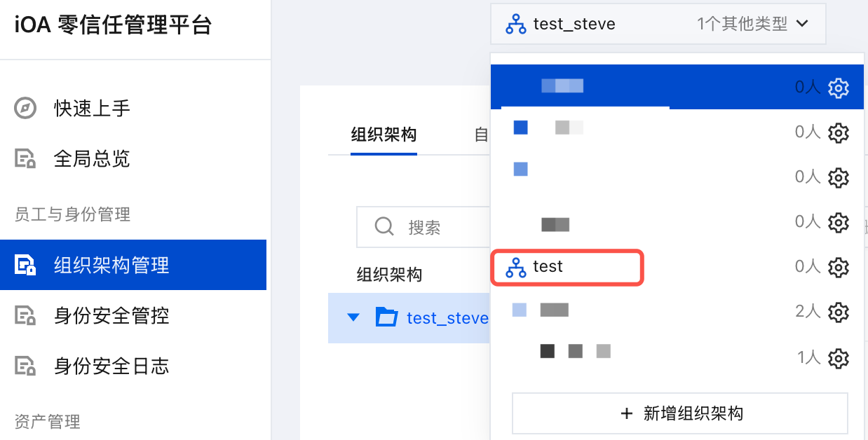Open 组织架构管理 in the sidebar

pyautogui.click(x=112, y=266)
